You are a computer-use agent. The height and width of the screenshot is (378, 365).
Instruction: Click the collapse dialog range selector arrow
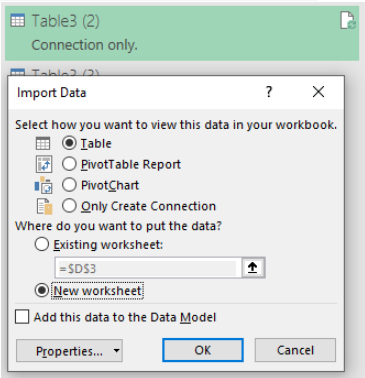[253, 268]
